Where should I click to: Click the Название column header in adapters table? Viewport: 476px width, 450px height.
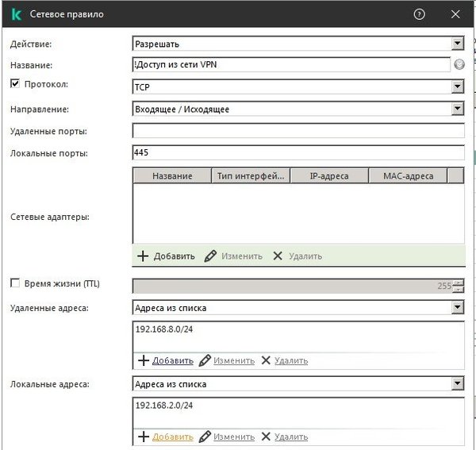(172, 175)
